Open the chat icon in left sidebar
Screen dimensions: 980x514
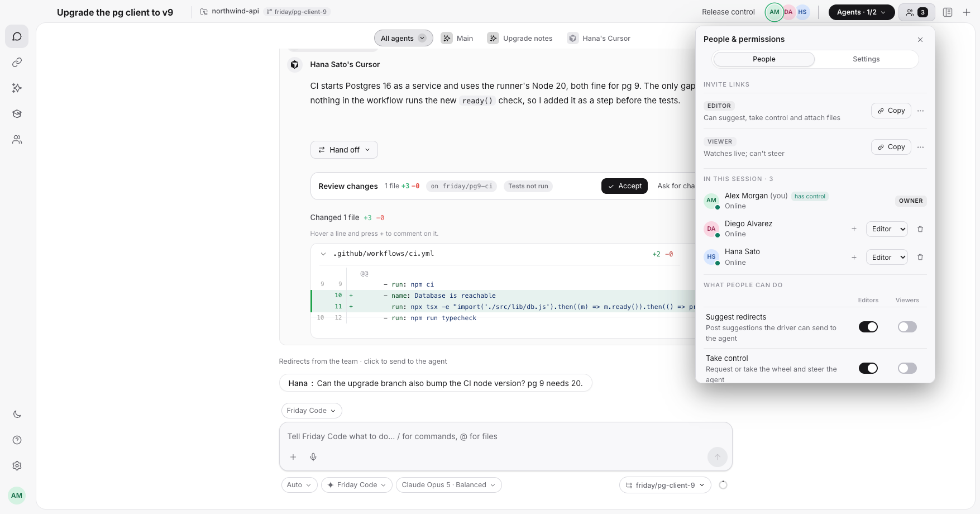[17, 36]
